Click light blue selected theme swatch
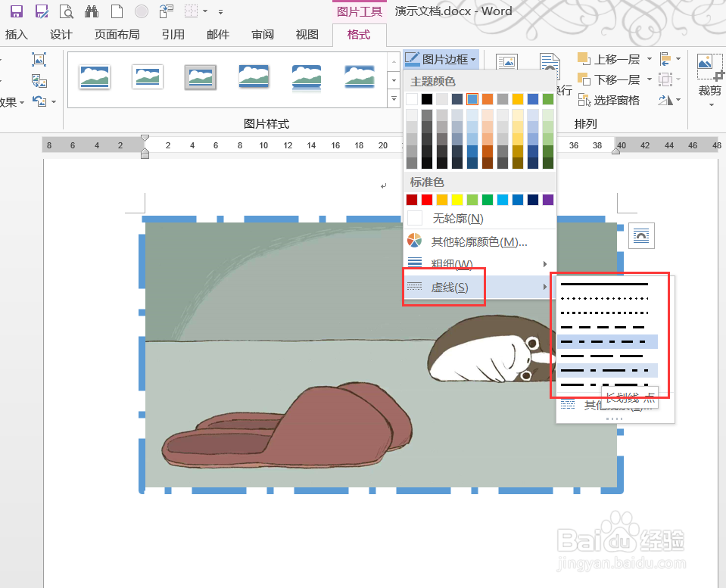 pyautogui.click(x=472, y=99)
